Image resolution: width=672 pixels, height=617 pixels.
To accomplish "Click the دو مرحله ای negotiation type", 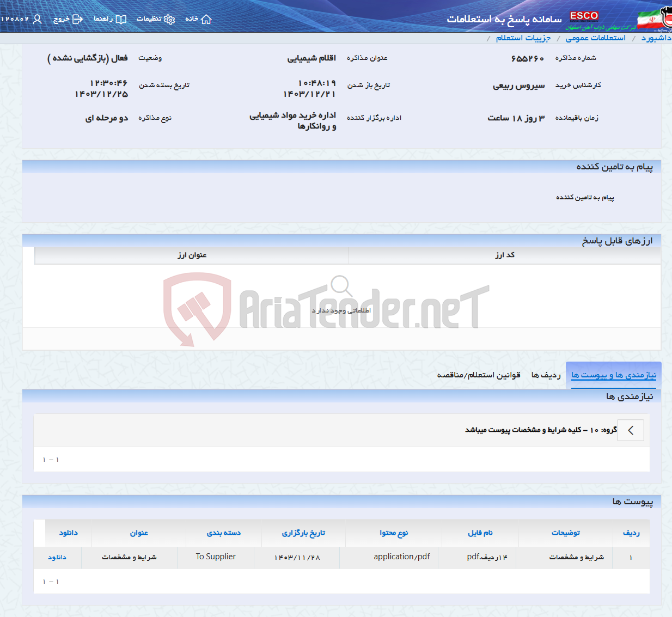I will tap(106, 118).
